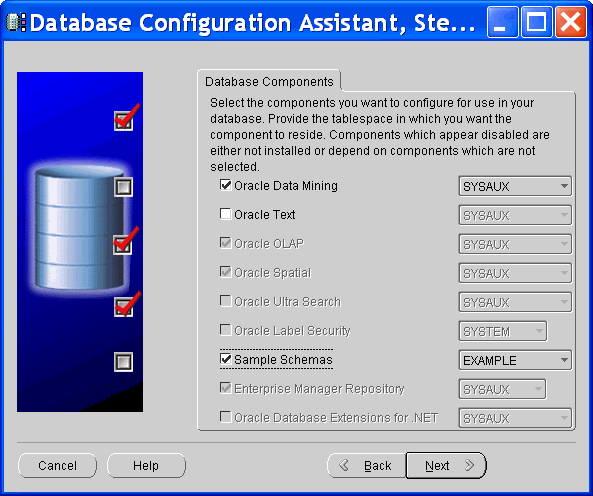Check the Oracle Label Security checkbox
The width and height of the screenshot is (593, 496).
(226, 330)
